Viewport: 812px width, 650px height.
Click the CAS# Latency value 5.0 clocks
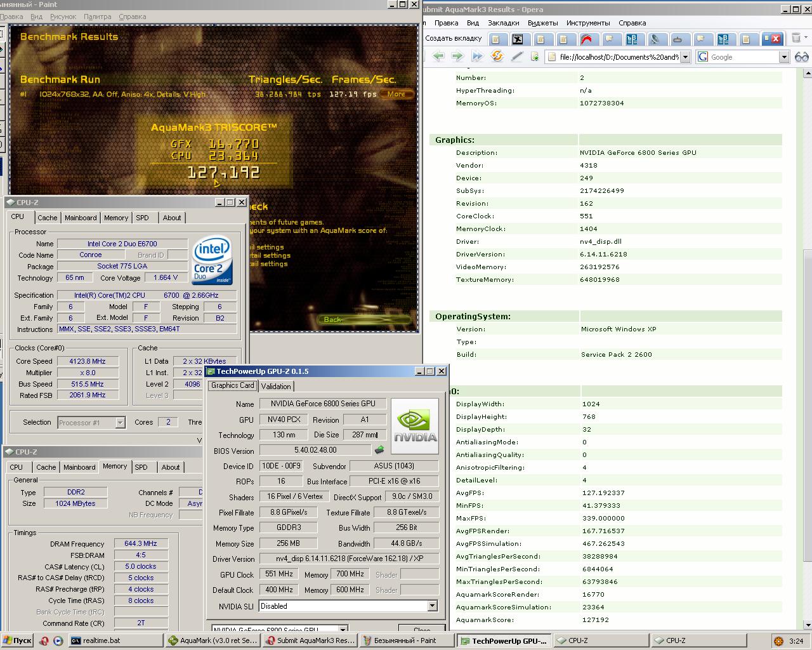tap(141, 566)
